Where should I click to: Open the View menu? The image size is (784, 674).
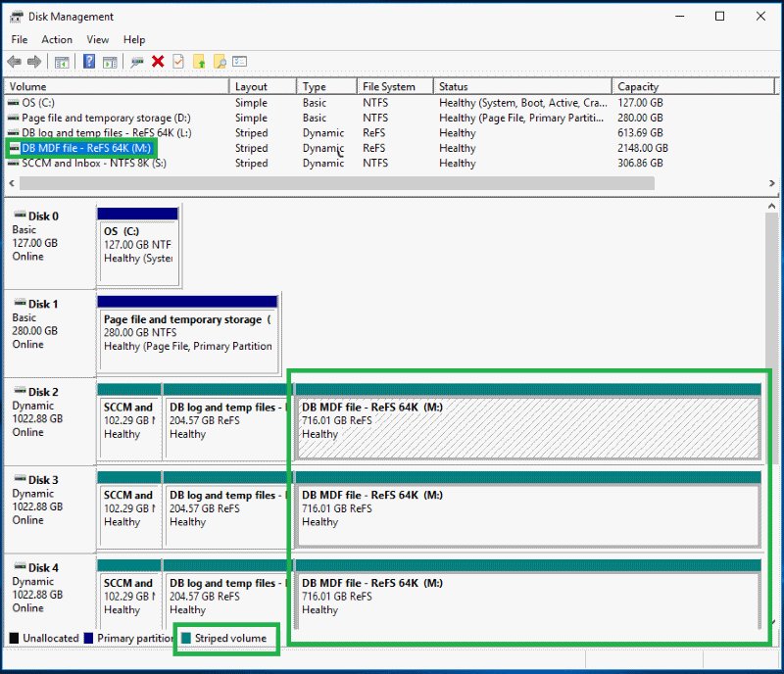97,39
